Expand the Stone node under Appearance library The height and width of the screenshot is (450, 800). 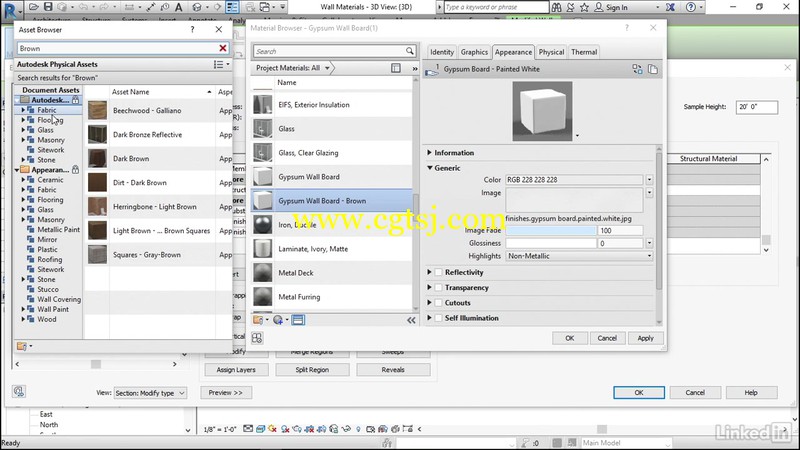23,280
